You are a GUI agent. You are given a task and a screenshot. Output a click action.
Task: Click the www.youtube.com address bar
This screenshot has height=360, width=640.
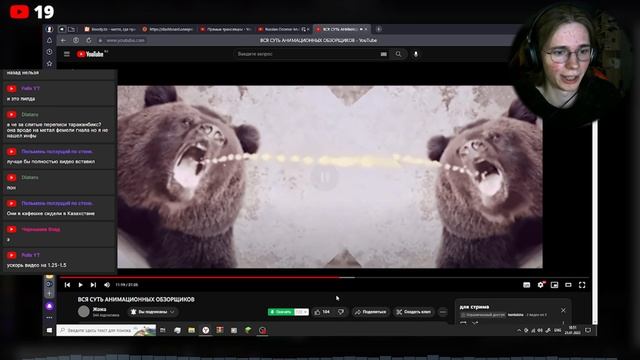pyautogui.click(x=125, y=40)
